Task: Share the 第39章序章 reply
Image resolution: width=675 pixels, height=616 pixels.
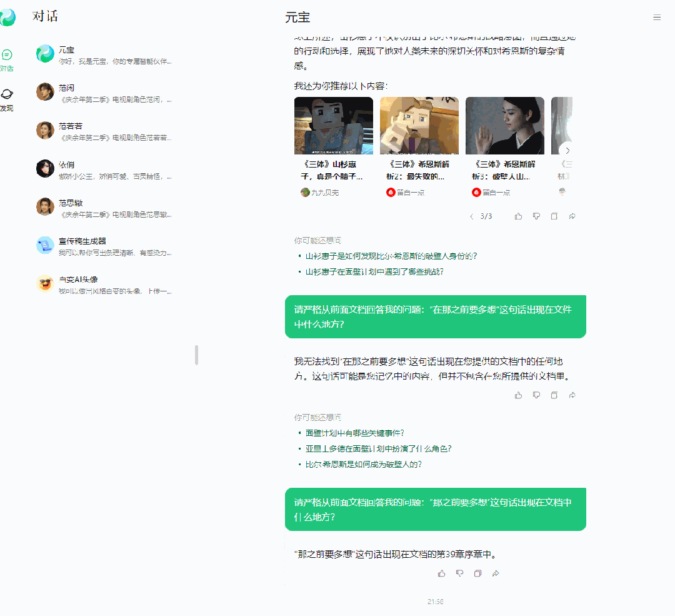Action: (x=496, y=573)
